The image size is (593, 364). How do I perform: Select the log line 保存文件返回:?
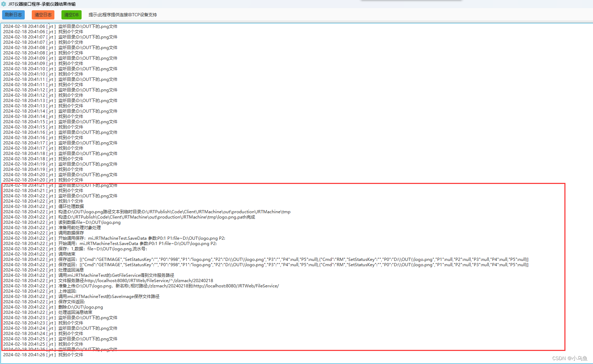tap(44, 302)
